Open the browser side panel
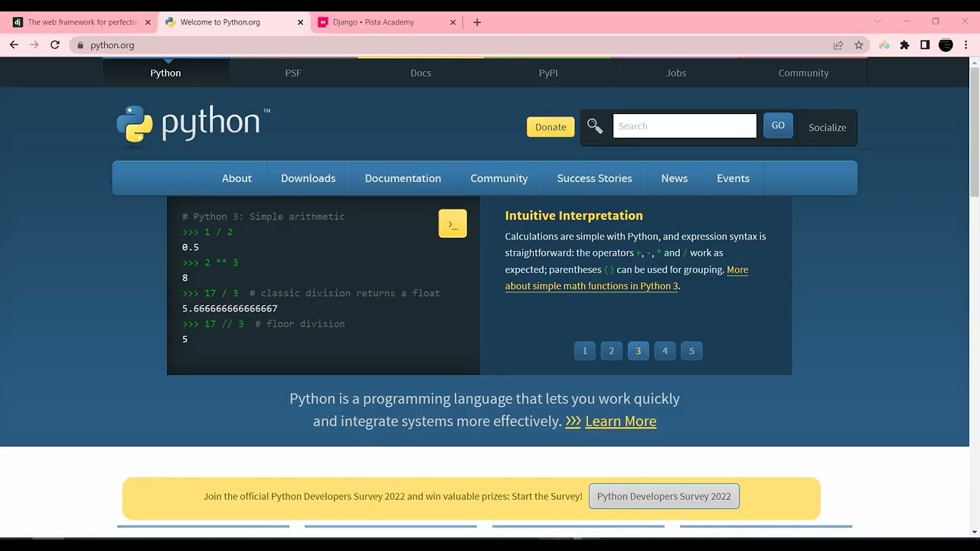Image resolution: width=980 pixels, height=551 pixels. [x=925, y=45]
